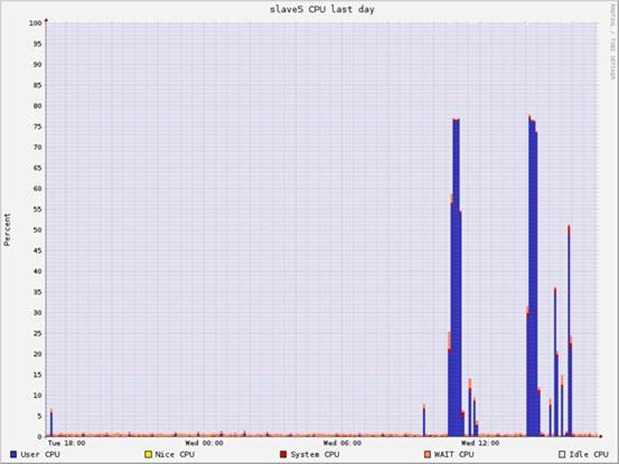Click the 5 value on the percent axis
Viewport: 619px width, 464px height.
(x=39, y=416)
